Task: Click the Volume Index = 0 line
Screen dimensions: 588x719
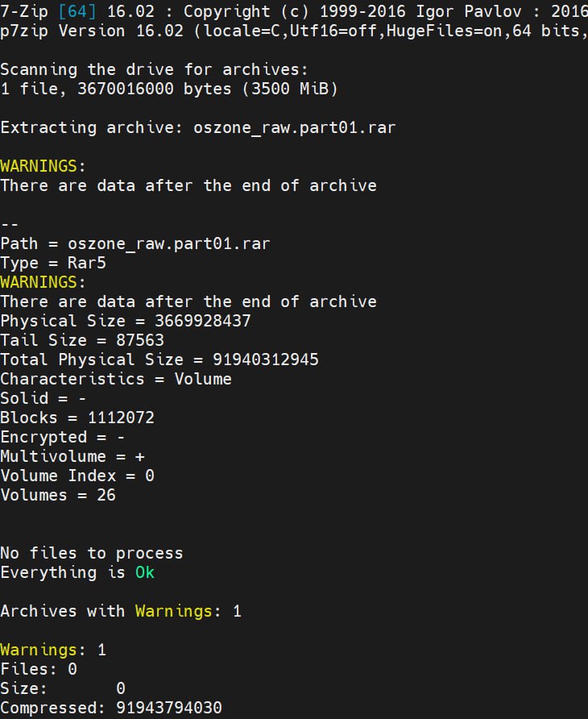Action: [77, 476]
